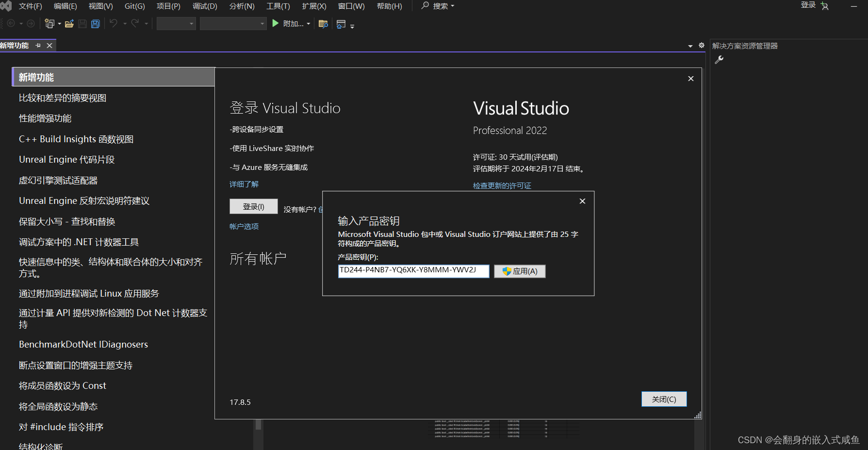
Task: Close the 新增功能 document tab
Action: pyautogui.click(x=49, y=45)
